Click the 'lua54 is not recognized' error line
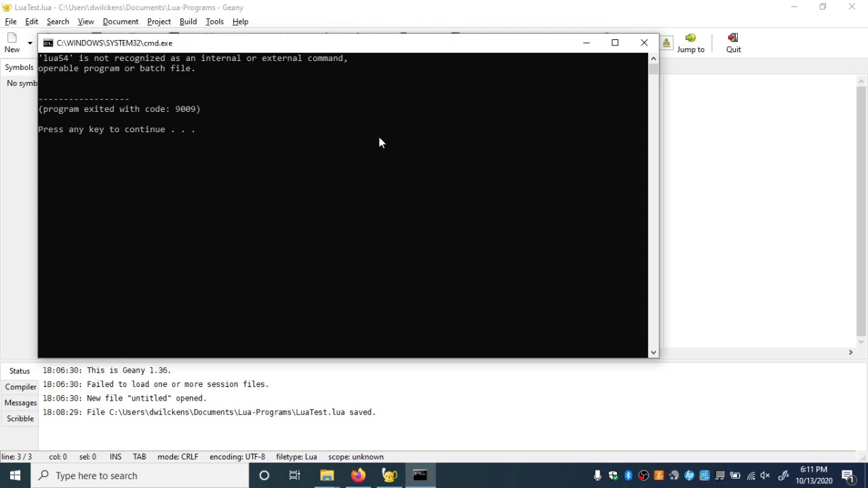The width and height of the screenshot is (868, 488). tap(193, 58)
